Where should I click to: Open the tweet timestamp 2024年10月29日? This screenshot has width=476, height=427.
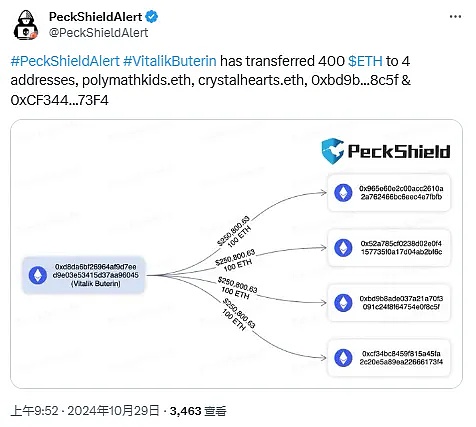click(x=113, y=411)
